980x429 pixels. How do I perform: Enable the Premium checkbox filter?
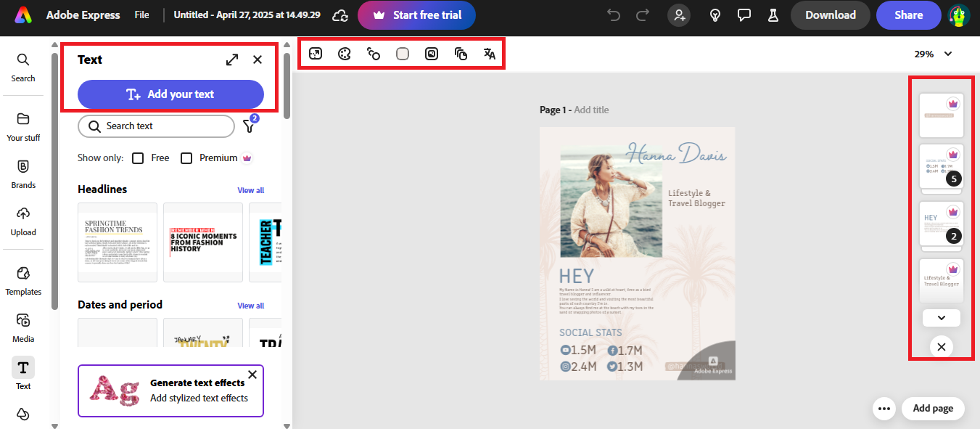tap(186, 158)
